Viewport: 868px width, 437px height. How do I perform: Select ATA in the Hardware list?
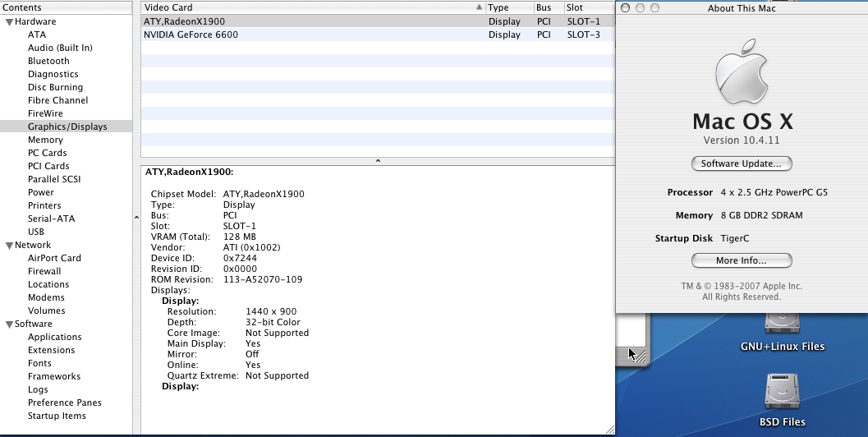pos(37,34)
